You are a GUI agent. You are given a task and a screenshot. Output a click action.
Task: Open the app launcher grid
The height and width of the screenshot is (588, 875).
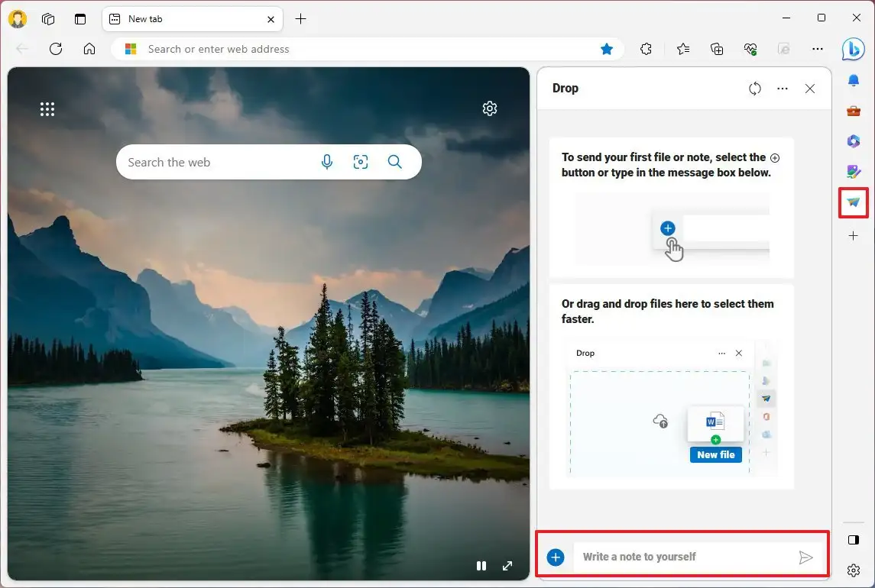[x=47, y=108]
